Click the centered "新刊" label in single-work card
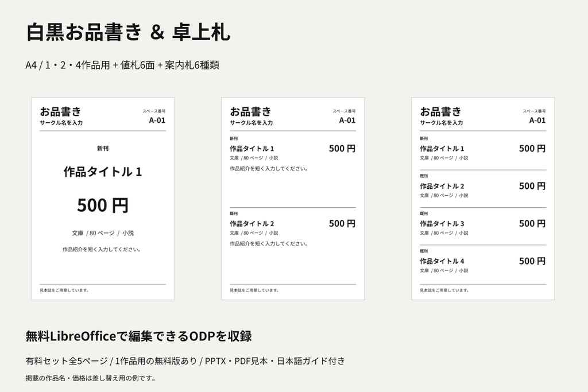The image size is (588, 392). [x=103, y=149]
